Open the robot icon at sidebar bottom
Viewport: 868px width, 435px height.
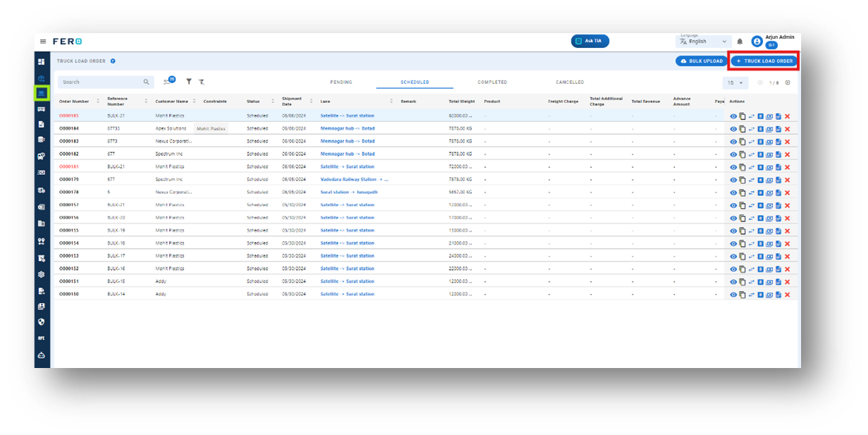[42, 355]
